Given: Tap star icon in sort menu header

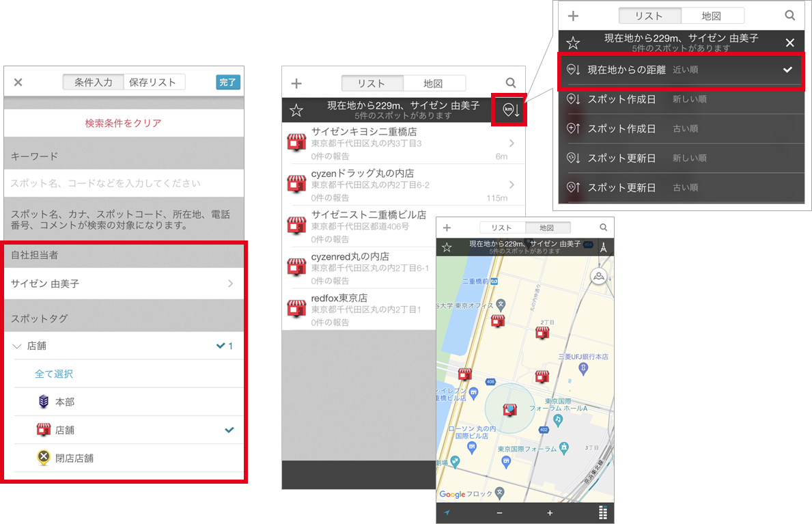Looking at the screenshot, I should click(x=573, y=42).
